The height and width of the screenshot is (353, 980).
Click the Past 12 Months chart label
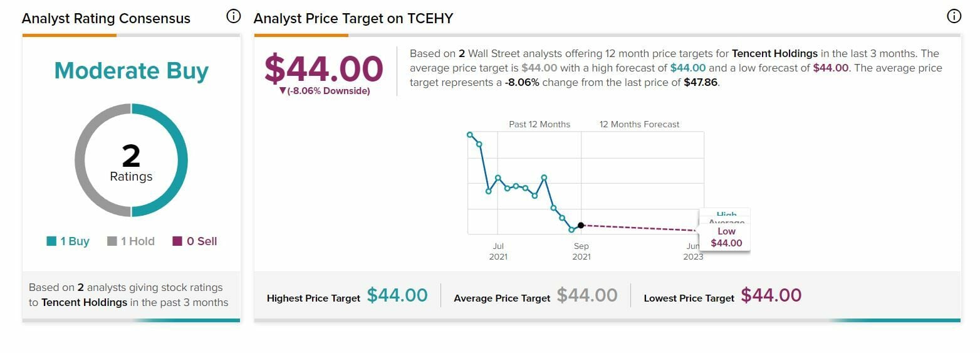coord(540,124)
